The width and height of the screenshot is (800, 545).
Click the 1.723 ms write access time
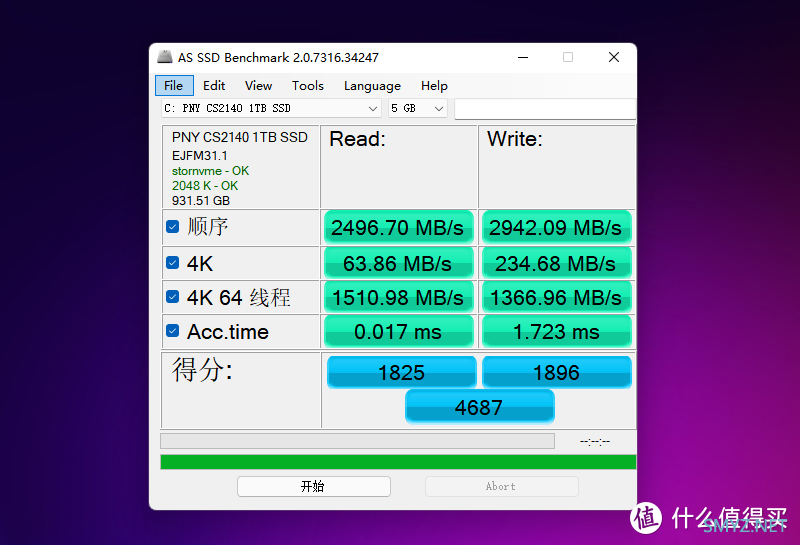coord(556,332)
